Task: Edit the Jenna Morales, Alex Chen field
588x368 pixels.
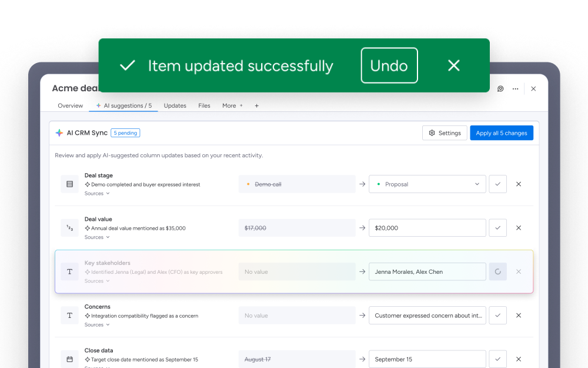Action: [x=427, y=272]
